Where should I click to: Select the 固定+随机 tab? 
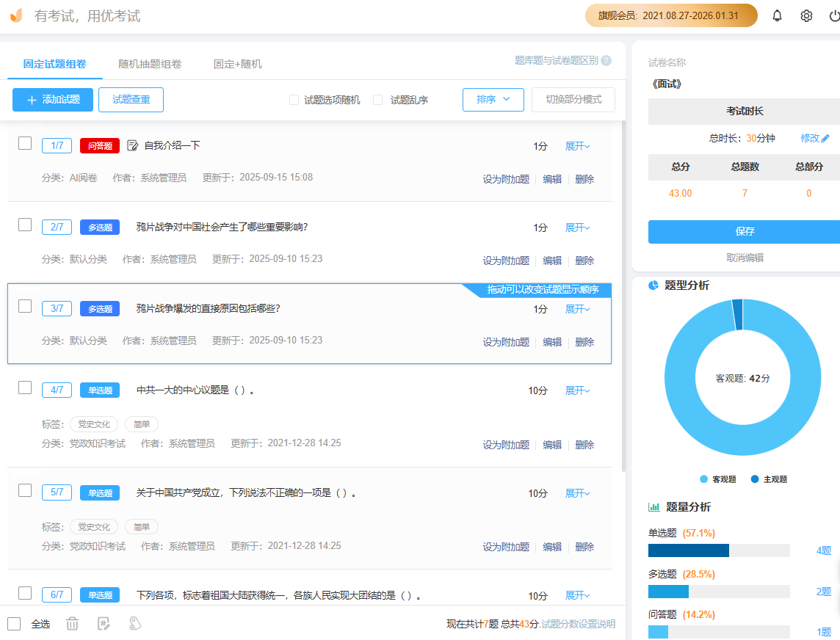point(237,64)
